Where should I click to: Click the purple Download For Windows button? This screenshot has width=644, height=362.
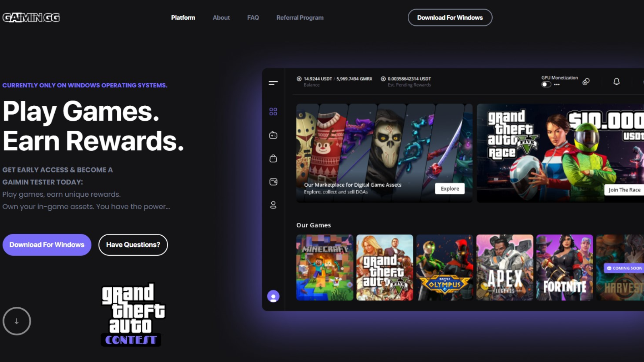pyautogui.click(x=47, y=245)
